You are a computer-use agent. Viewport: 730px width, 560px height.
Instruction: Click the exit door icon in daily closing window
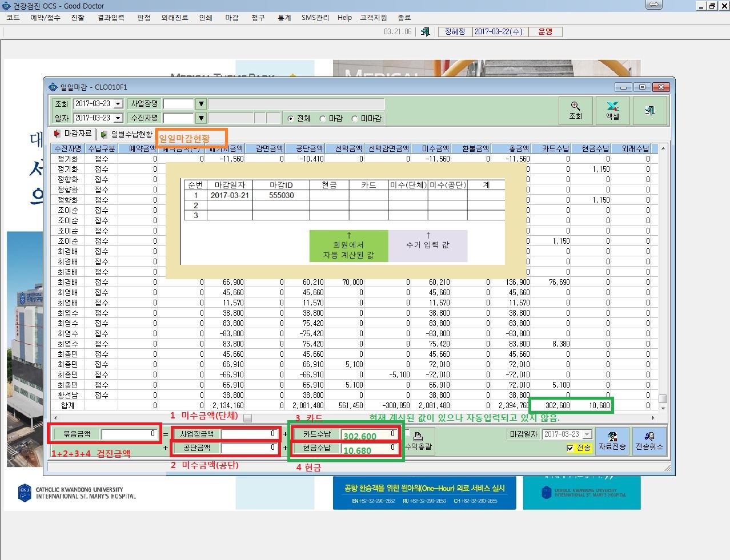click(649, 111)
